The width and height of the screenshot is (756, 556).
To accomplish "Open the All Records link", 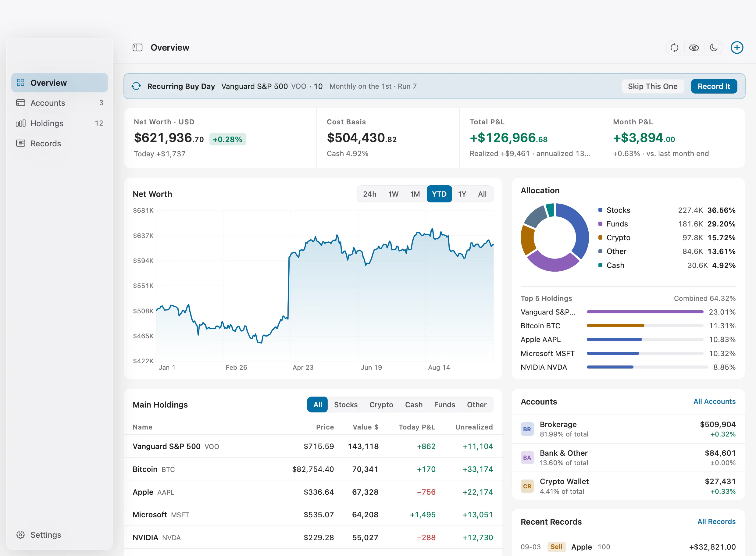I will (x=716, y=521).
